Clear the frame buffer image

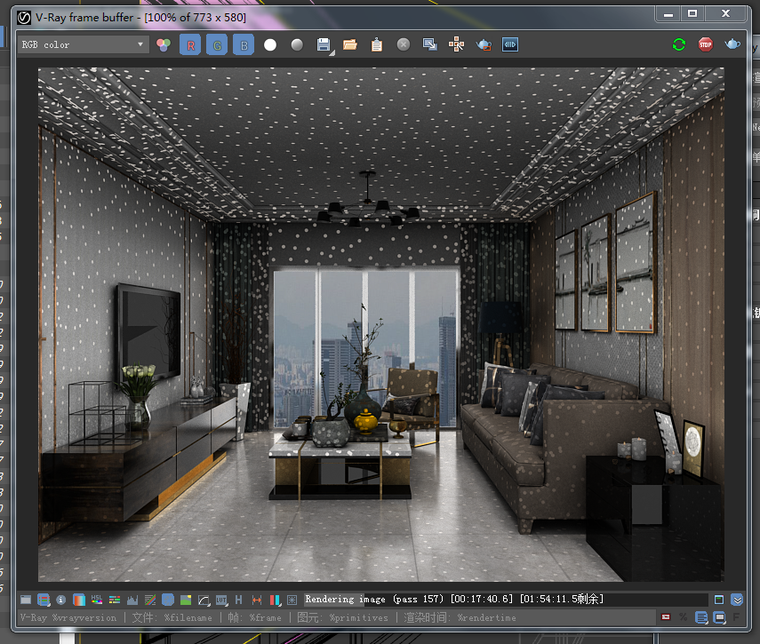coord(403,45)
